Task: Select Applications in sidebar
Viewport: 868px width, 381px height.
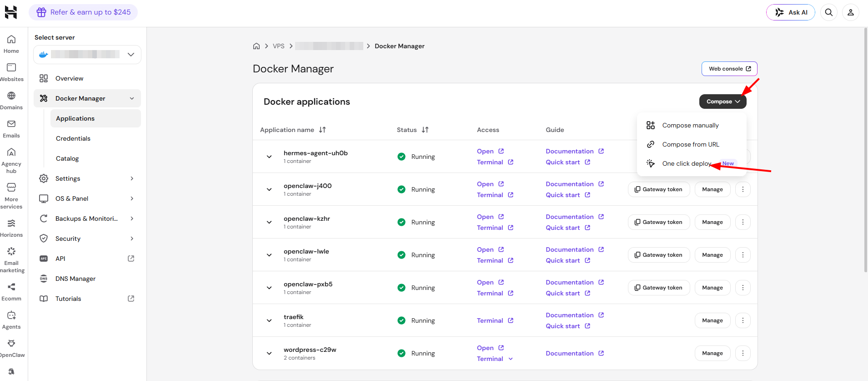Action: 95,118
